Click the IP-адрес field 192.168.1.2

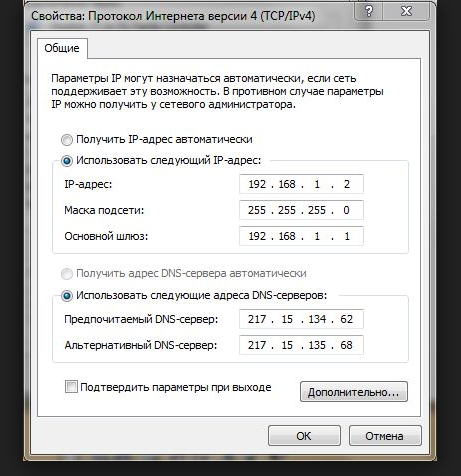click(x=301, y=184)
